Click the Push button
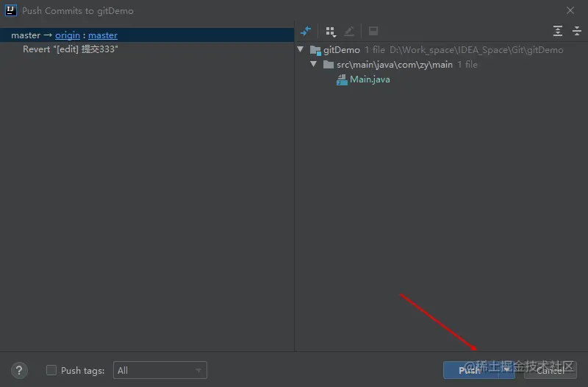The image size is (588, 387). 471,370
